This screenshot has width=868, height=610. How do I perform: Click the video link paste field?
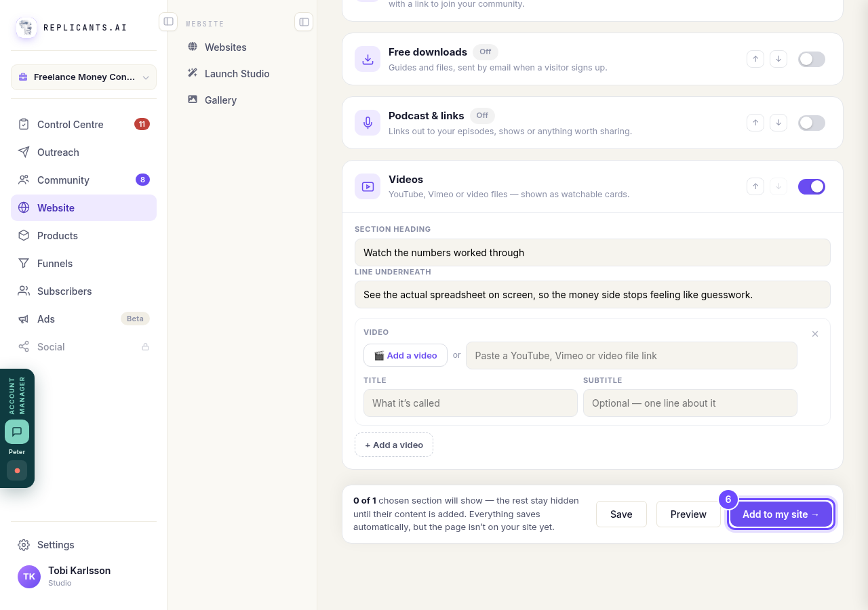click(631, 356)
